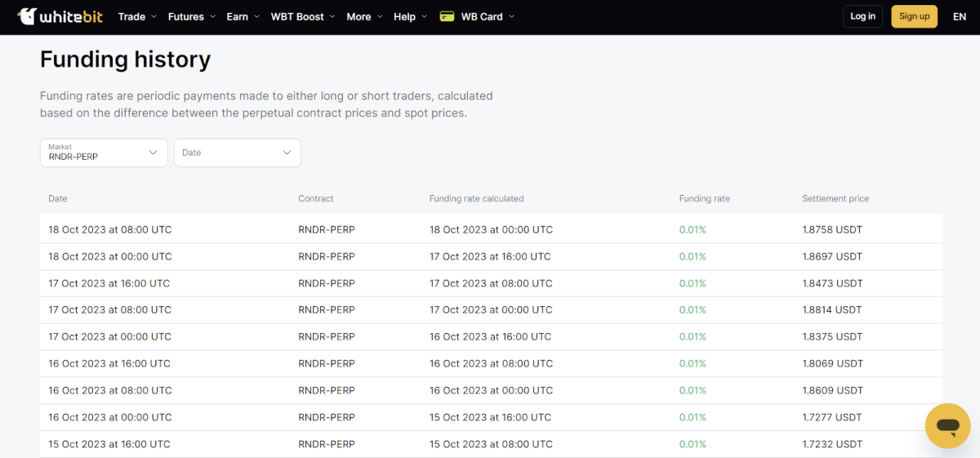Click settlement price 1.8473 USDT

832,283
